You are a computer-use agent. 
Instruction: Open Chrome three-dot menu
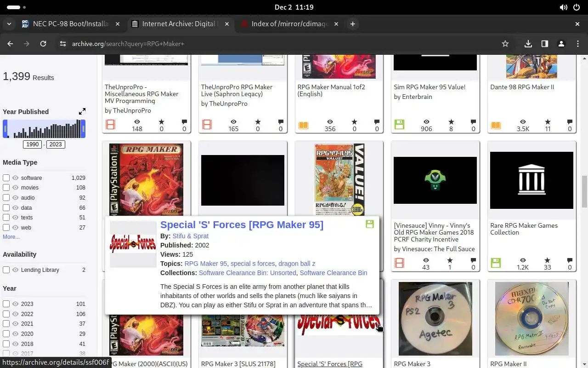click(578, 44)
